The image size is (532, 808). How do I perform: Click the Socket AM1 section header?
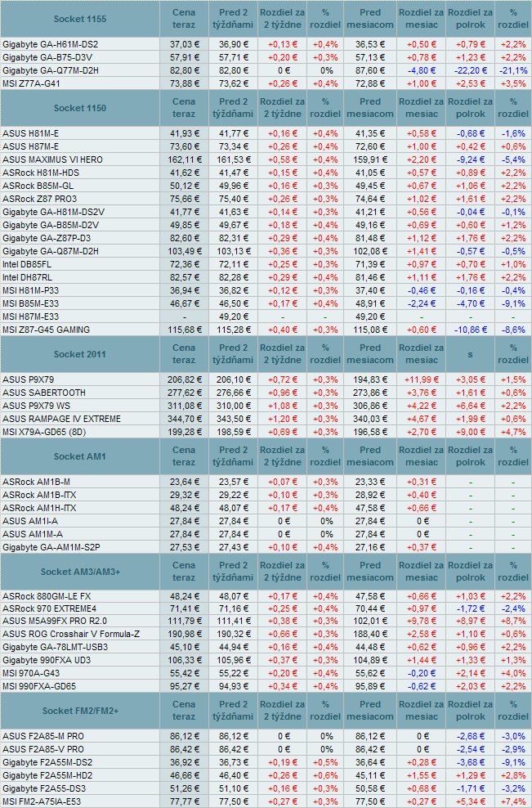coord(80,456)
